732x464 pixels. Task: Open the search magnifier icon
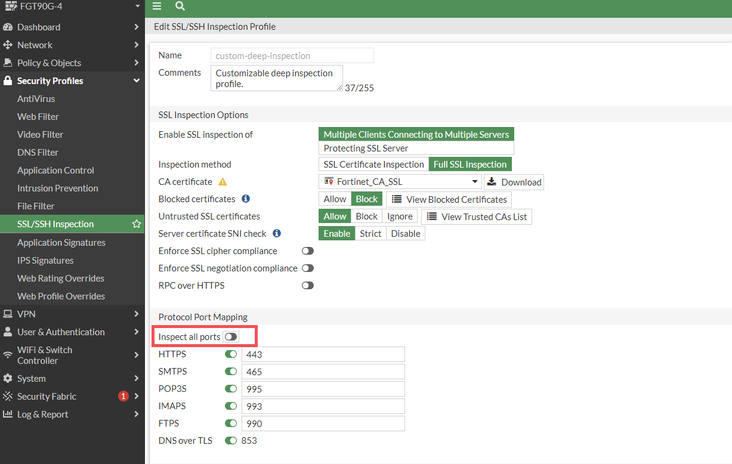[x=180, y=6]
